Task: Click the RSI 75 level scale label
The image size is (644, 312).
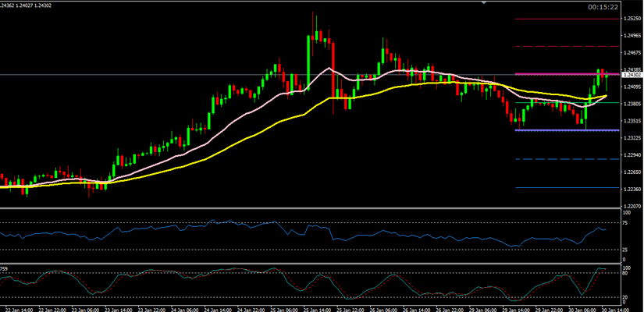Action: tap(627, 223)
